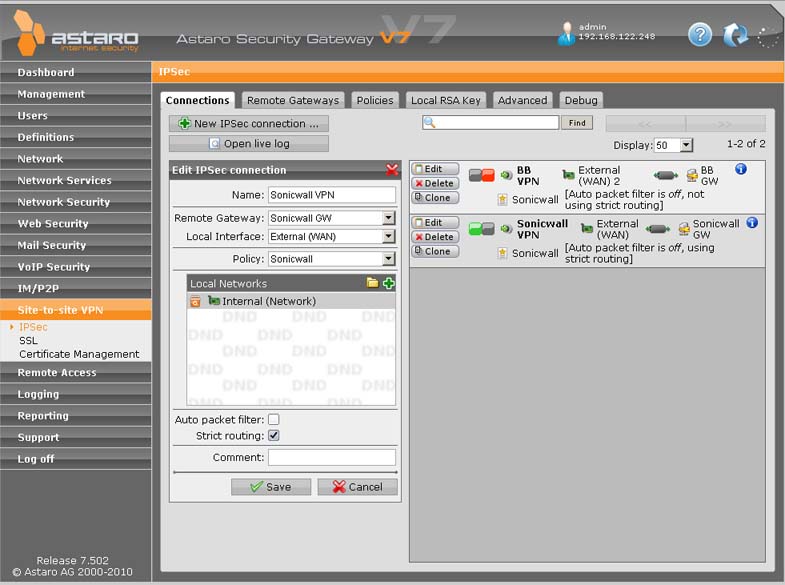This screenshot has height=585, width=785.
Task: Click the Sonicwall GW gateway icon
Action: pos(684,229)
